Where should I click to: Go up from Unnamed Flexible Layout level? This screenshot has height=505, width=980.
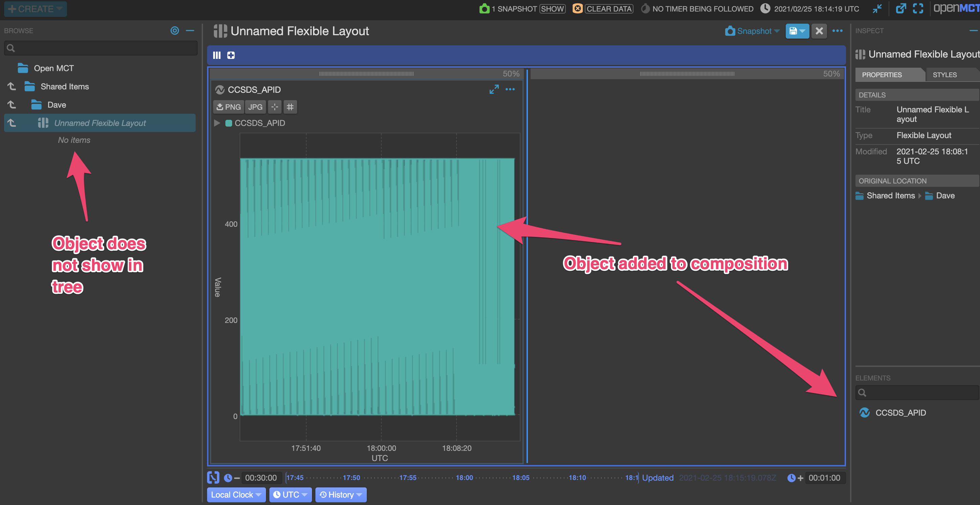(12, 123)
